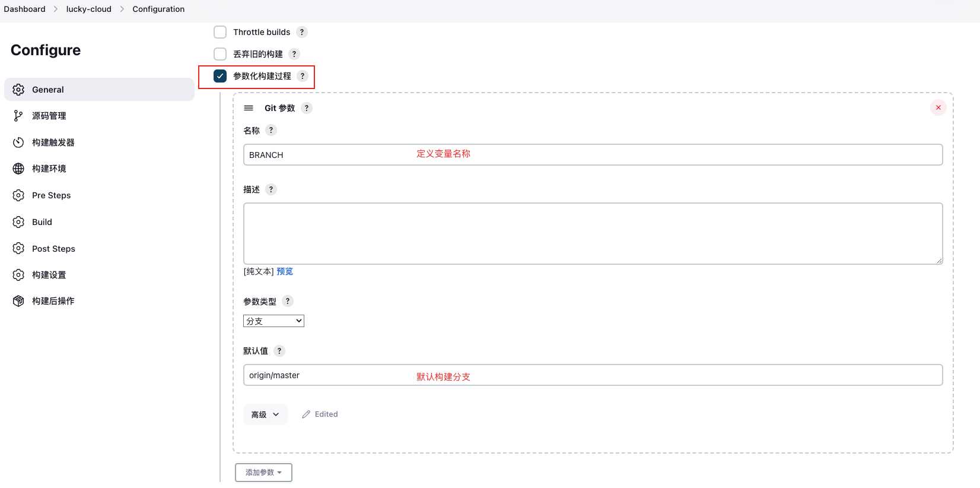Click the 名称 field containing BRANCH
The image size is (980, 488).
[x=593, y=155]
